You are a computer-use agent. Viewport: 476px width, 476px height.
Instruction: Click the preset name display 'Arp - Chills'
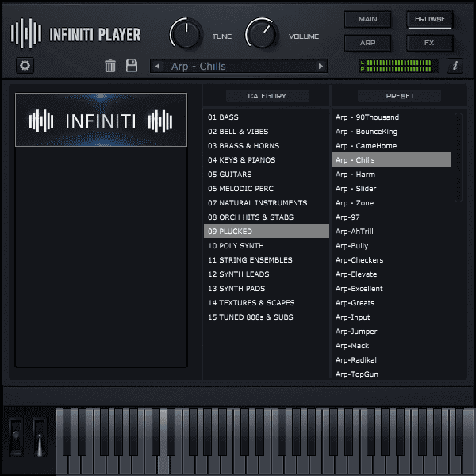click(238, 66)
